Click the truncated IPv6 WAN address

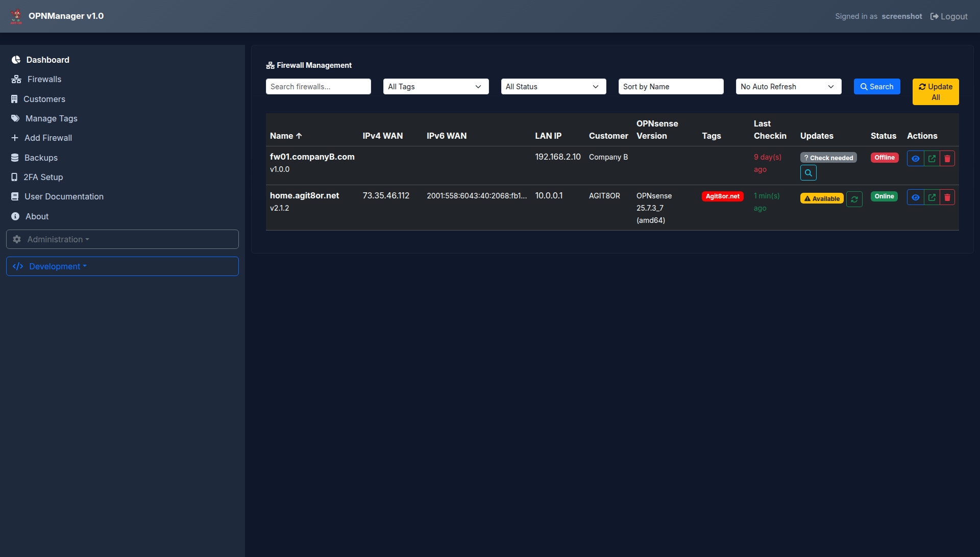coord(477,196)
